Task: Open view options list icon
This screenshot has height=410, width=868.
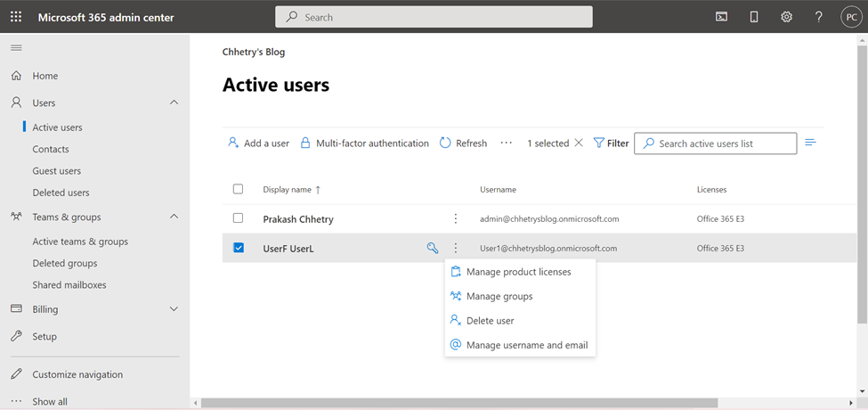Action: pyautogui.click(x=810, y=143)
